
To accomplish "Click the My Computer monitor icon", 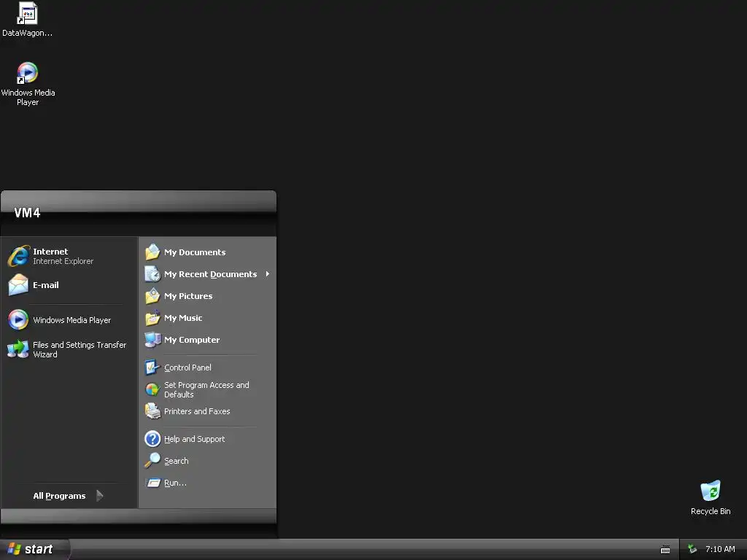I will [152, 340].
